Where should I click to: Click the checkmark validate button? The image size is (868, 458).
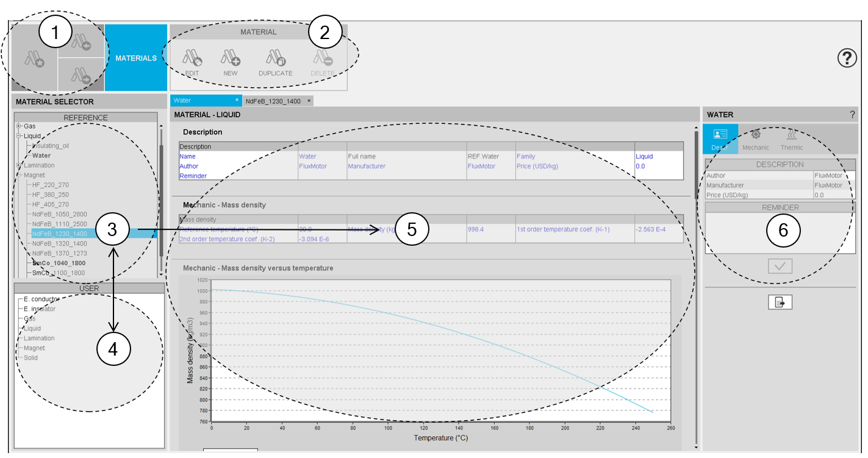click(x=780, y=266)
